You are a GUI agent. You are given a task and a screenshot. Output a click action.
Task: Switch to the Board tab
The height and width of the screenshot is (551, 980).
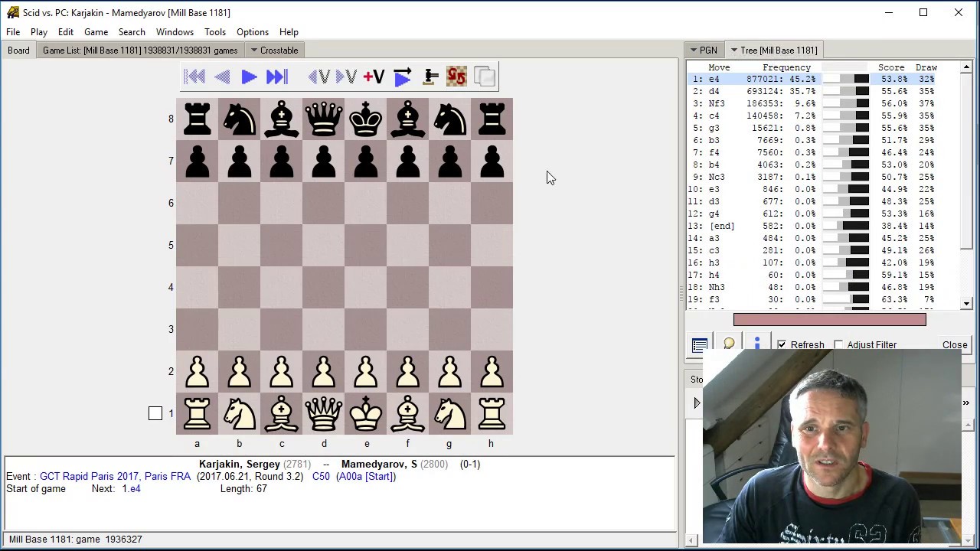pyautogui.click(x=18, y=51)
